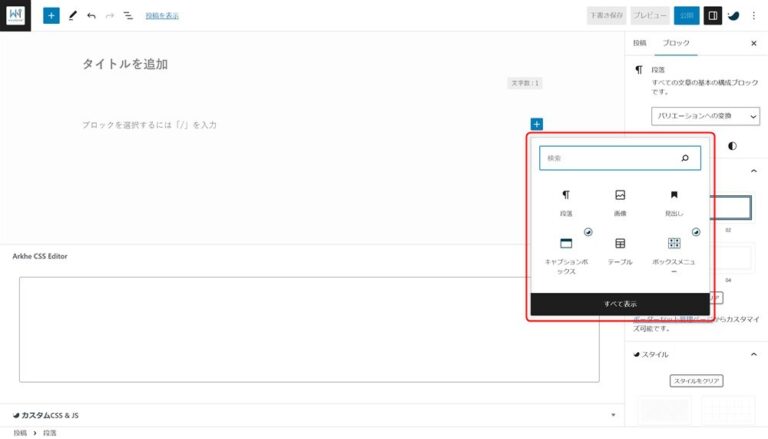Insert the キャプションボックス block

coord(566,253)
